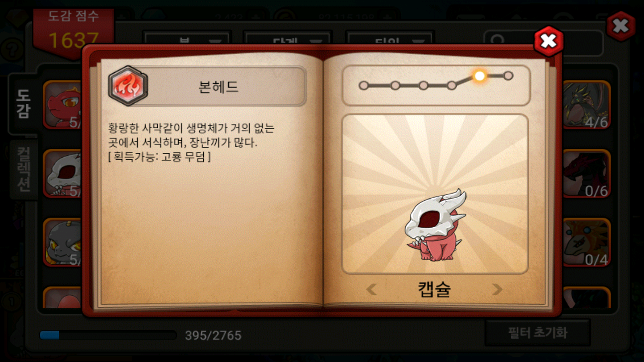Close the dragon book popup
The width and height of the screenshot is (644, 362).
(548, 41)
